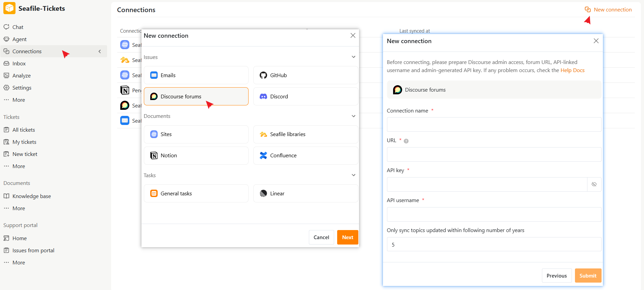Click the sync years number field

tap(494, 244)
